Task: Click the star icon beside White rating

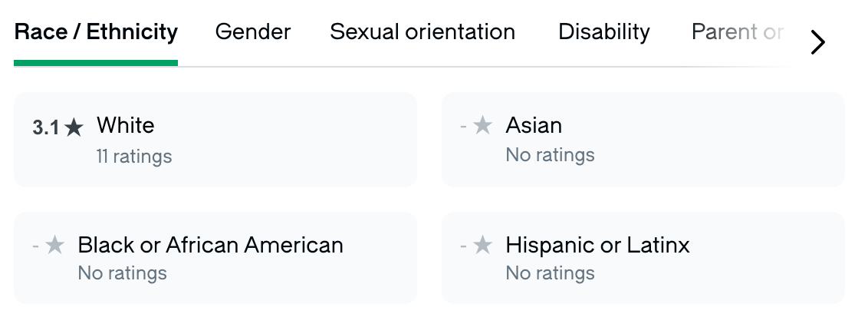Action: [x=74, y=128]
